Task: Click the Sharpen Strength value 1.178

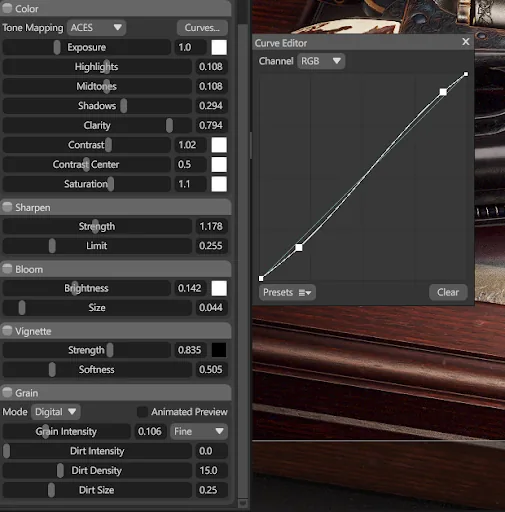Action: [x=211, y=226]
